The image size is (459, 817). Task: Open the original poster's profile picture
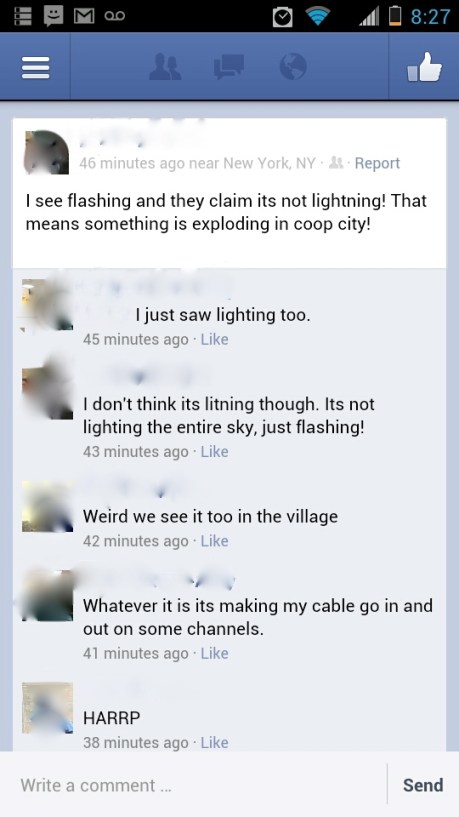pyautogui.click(x=46, y=152)
